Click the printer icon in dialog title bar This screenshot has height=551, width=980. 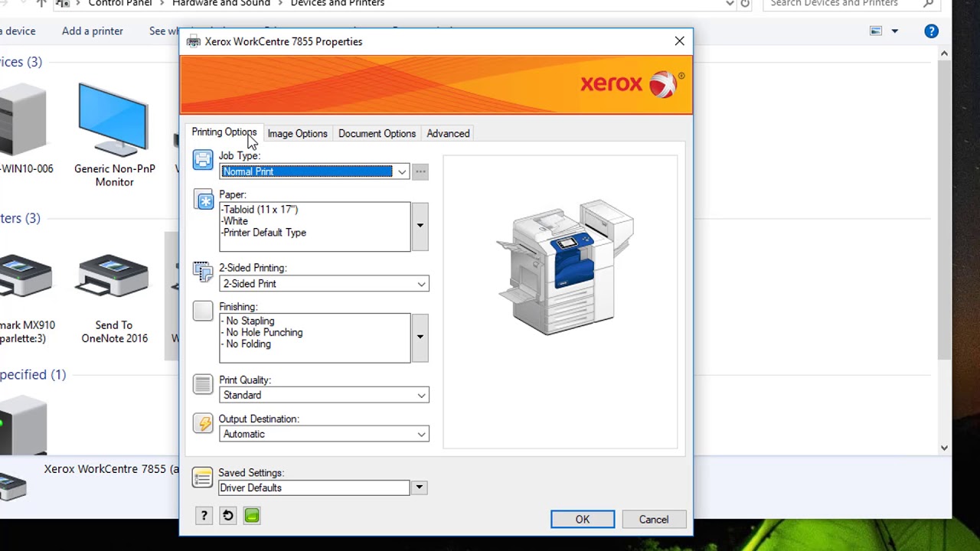click(194, 42)
